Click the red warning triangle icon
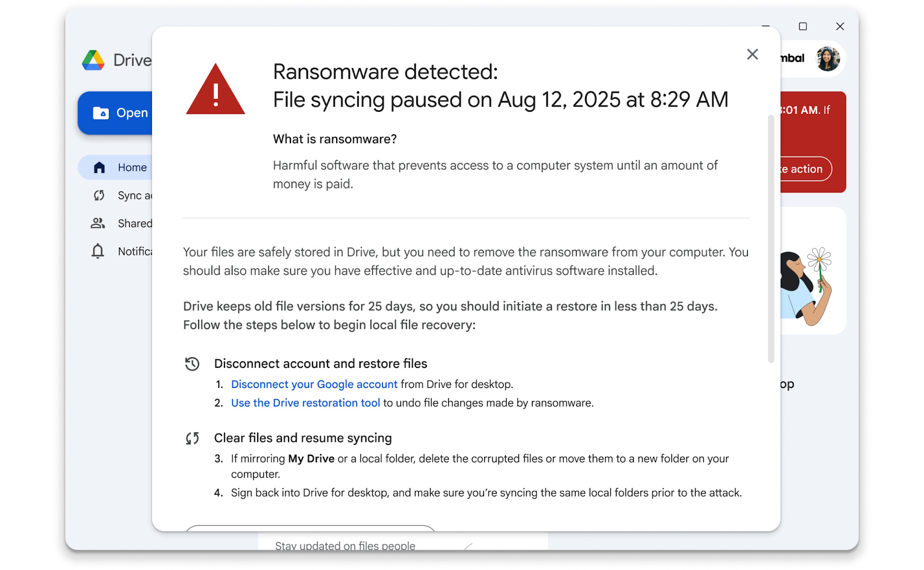 [x=216, y=91]
